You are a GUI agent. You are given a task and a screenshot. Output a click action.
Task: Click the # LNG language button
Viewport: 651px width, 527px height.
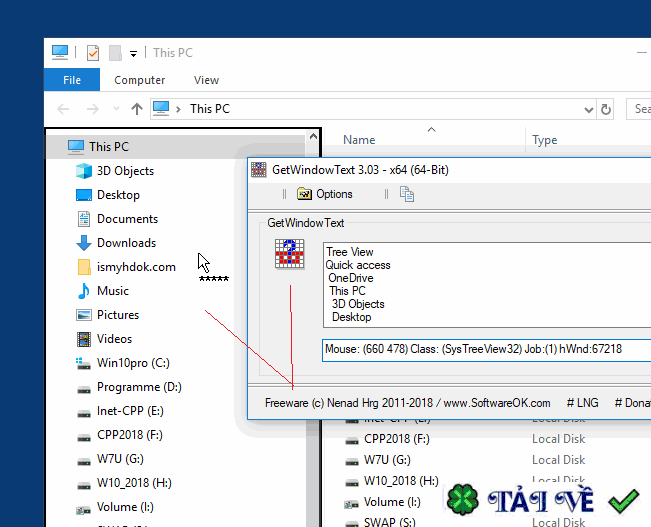point(582,403)
